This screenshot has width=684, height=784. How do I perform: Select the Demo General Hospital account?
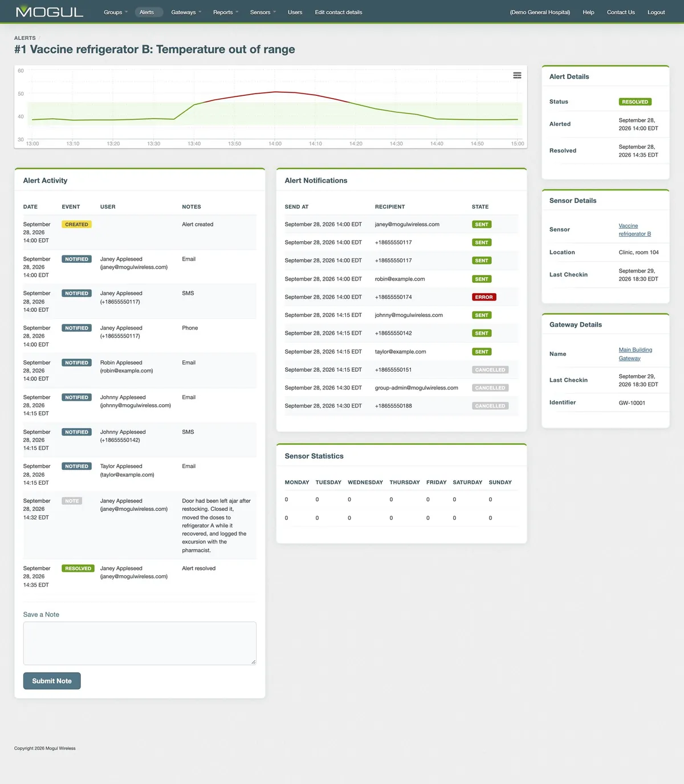540,12
